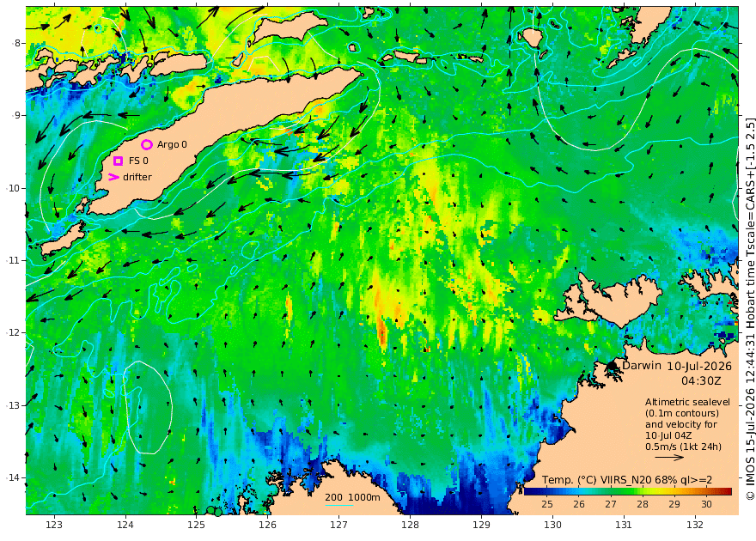Click the 'Temp. (°C) VIIRS_N20 68% ql>=2' label
The height and width of the screenshot is (541, 756).
pyautogui.click(x=627, y=480)
